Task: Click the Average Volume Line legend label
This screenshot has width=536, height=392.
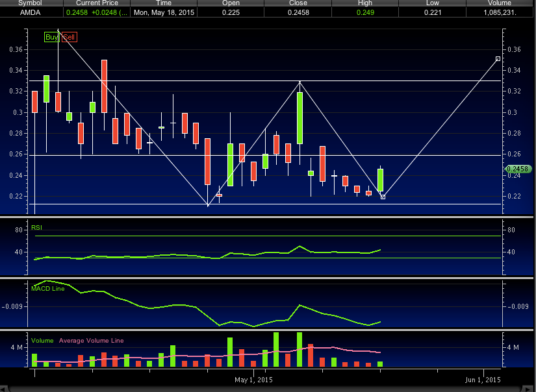Action: (x=91, y=341)
